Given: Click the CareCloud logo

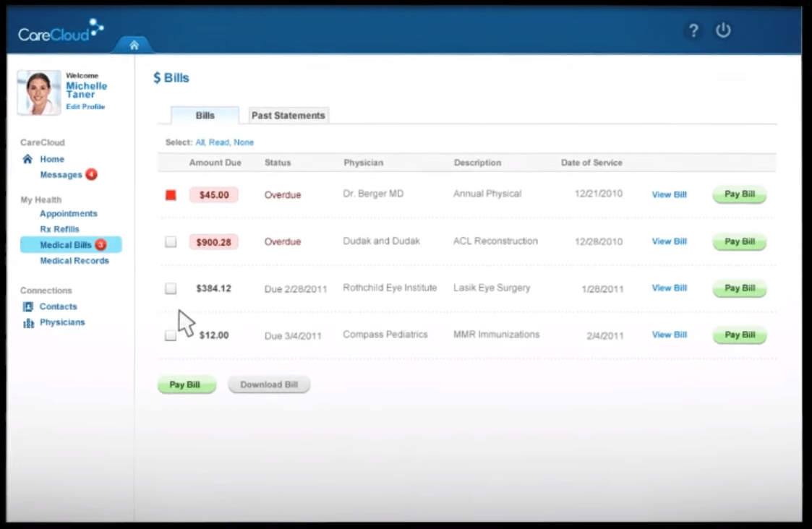Looking at the screenshot, I should 61,31.
